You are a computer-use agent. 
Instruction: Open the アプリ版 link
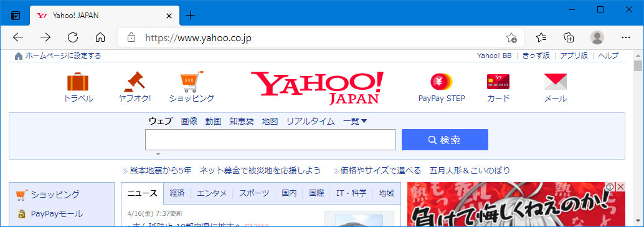[574, 56]
